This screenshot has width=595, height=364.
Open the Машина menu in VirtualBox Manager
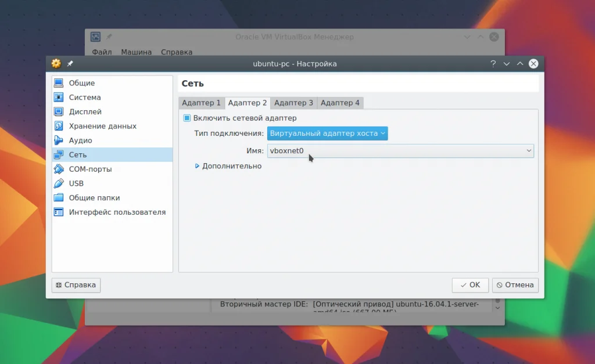[136, 52]
